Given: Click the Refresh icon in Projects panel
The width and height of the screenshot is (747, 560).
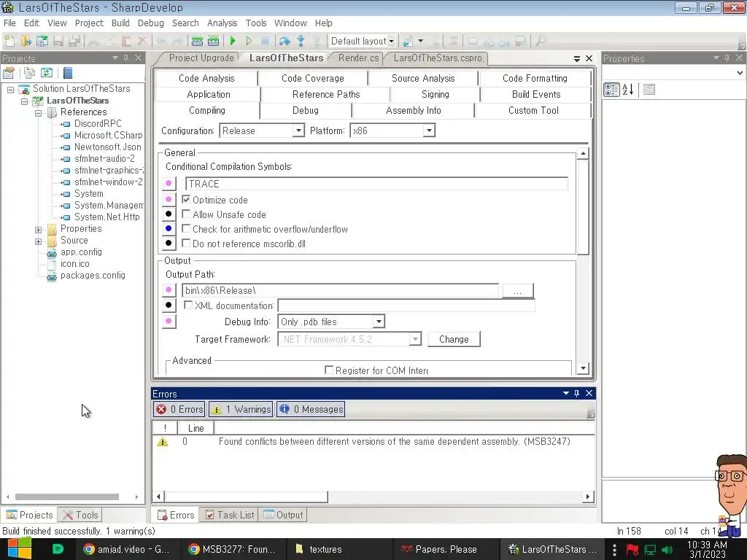Looking at the screenshot, I should 46,73.
